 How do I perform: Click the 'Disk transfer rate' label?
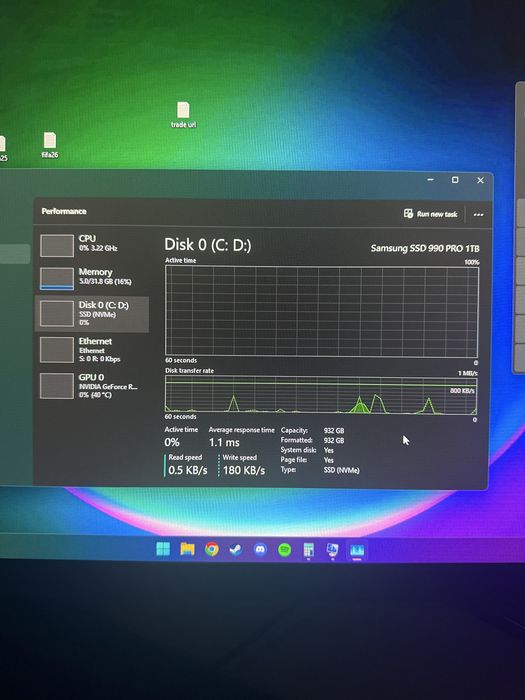189,371
